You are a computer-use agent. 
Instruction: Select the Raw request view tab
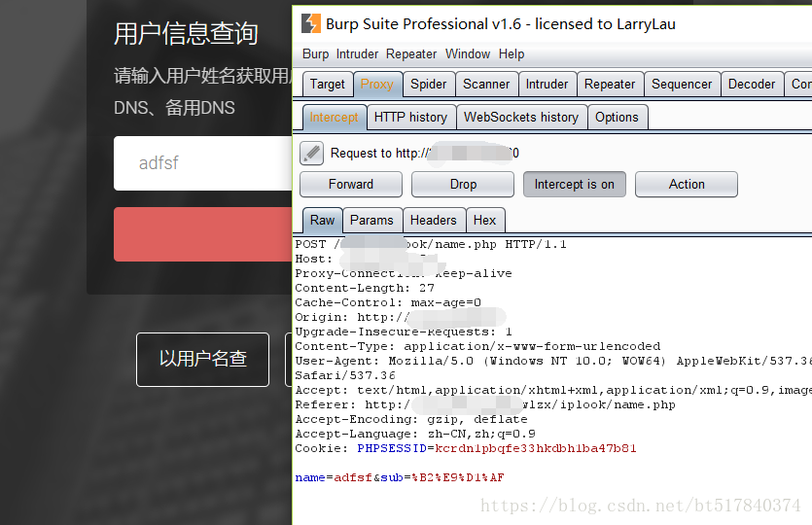322,220
